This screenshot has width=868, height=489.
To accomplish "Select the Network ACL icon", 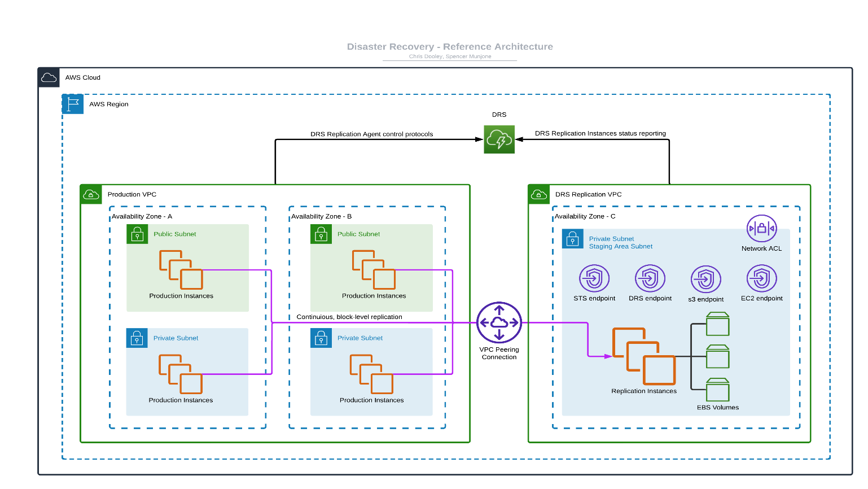I will pos(761,229).
